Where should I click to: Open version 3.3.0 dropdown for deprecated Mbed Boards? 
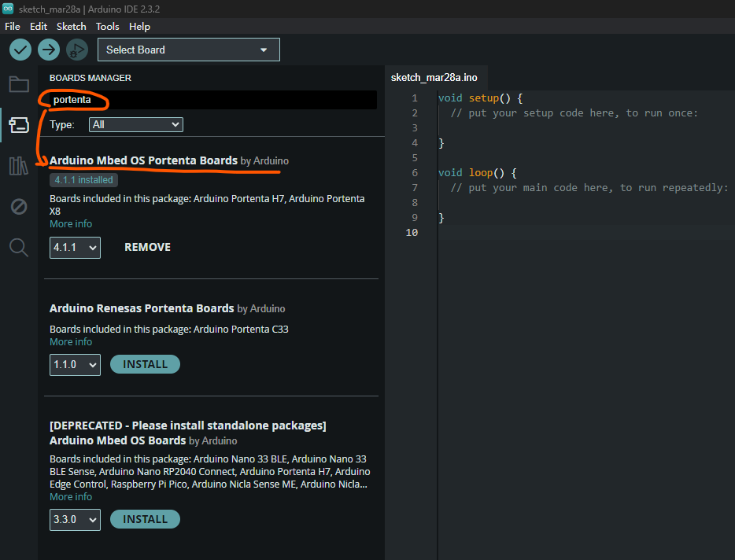[x=75, y=520]
